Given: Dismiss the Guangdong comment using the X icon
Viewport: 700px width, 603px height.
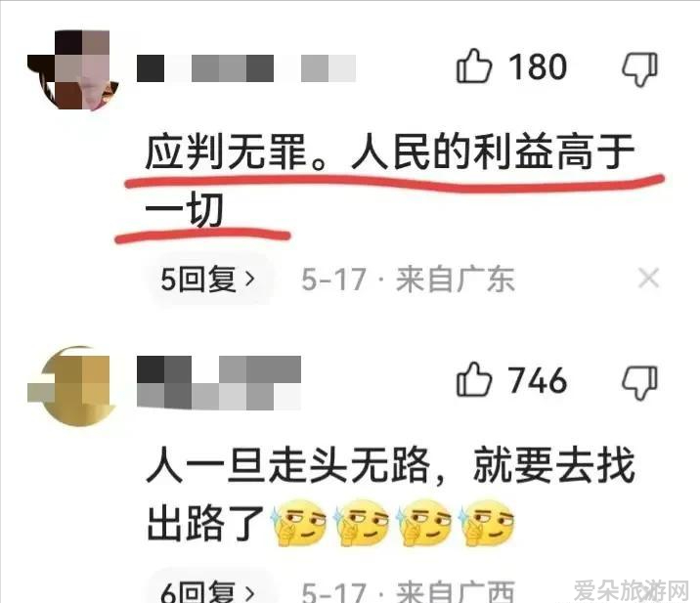Looking at the screenshot, I should 648,279.
